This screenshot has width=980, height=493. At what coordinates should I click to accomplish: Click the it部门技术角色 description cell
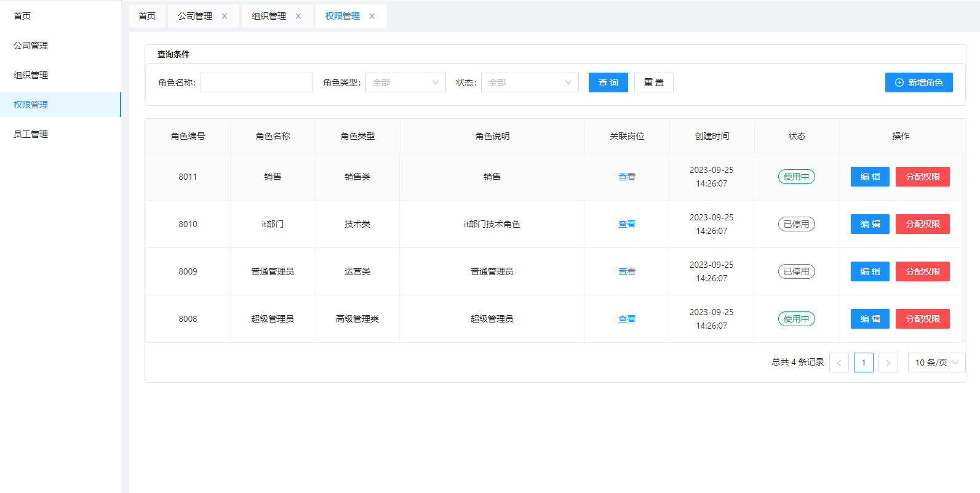pyautogui.click(x=492, y=224)
